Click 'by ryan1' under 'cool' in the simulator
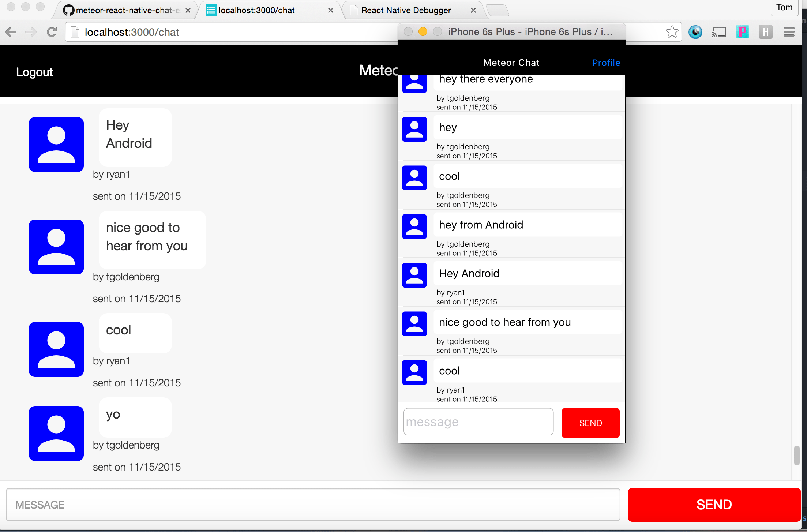The width and height of the screenshot is (807, 532). tap(451, 390)
